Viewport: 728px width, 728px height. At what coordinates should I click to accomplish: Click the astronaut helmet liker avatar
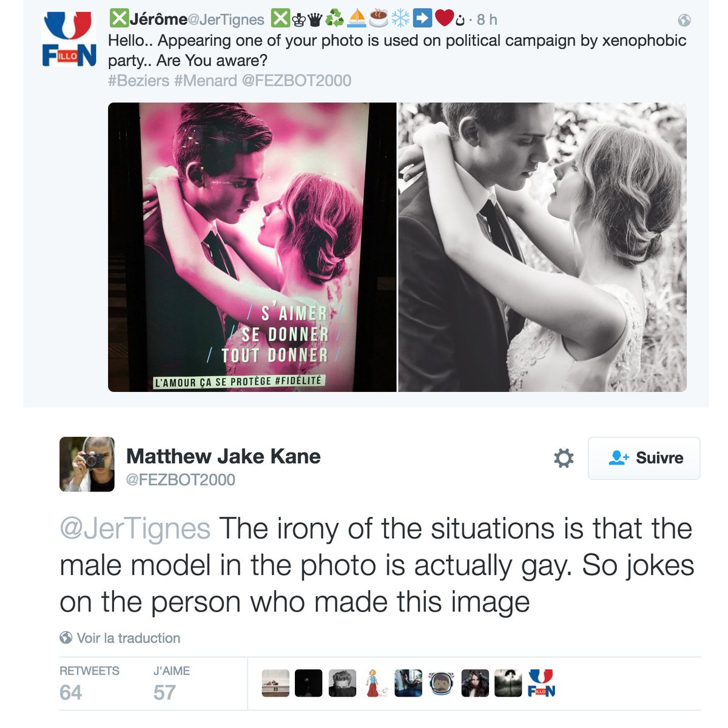442,683
